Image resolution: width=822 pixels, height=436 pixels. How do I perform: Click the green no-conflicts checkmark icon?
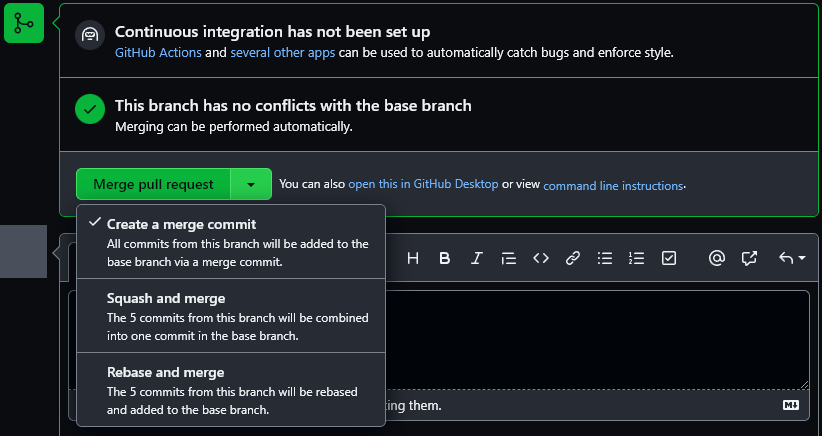coord(90,109)
